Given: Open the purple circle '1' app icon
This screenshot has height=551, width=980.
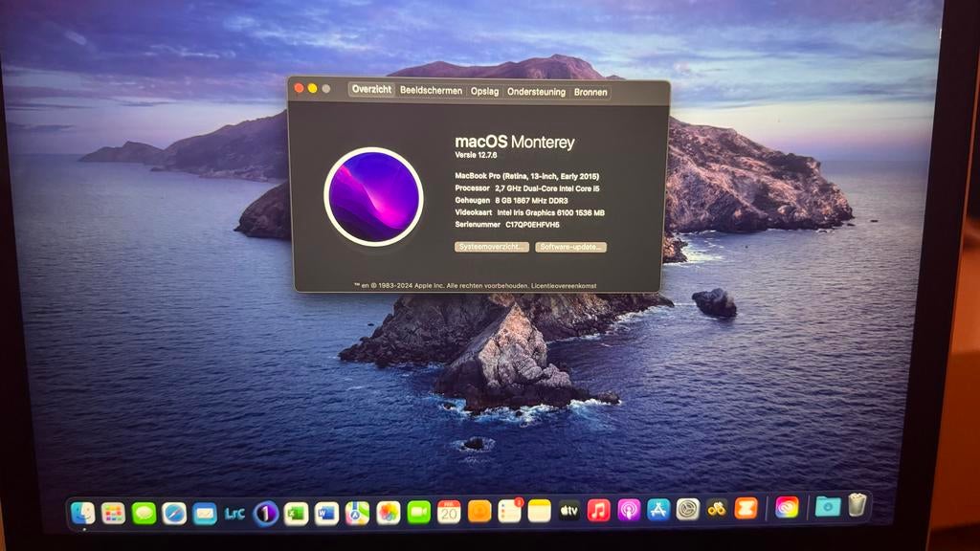Looking at the screenshot, I should pyautogui.click(x=266, y=514).
